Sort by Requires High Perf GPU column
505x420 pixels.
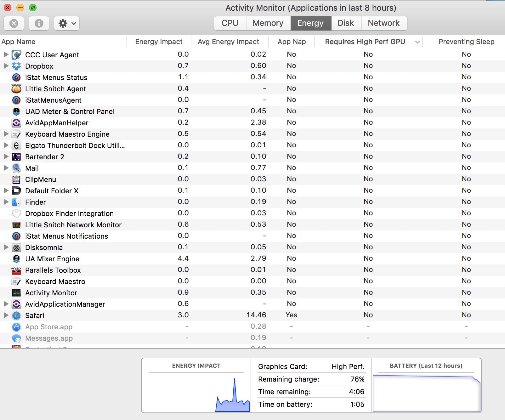[x=368, y=42]
